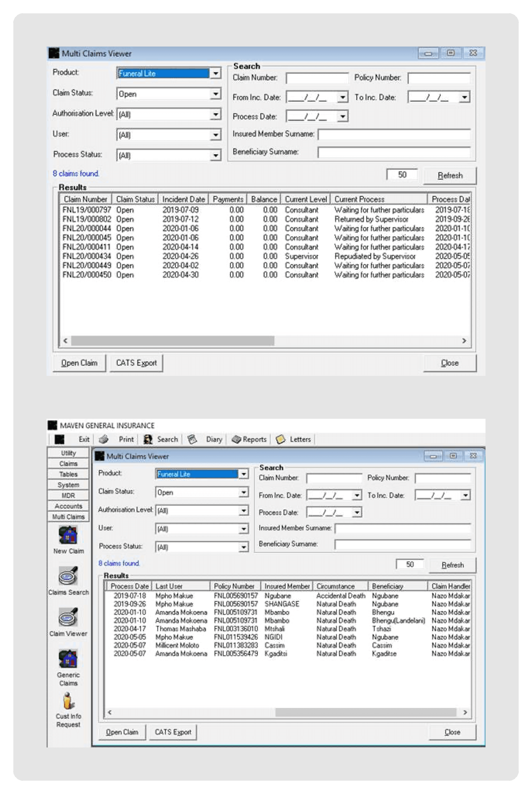Open the Diary toolbar icon
The height and width of the screenshot is (794, 532).
coord(192,439)
